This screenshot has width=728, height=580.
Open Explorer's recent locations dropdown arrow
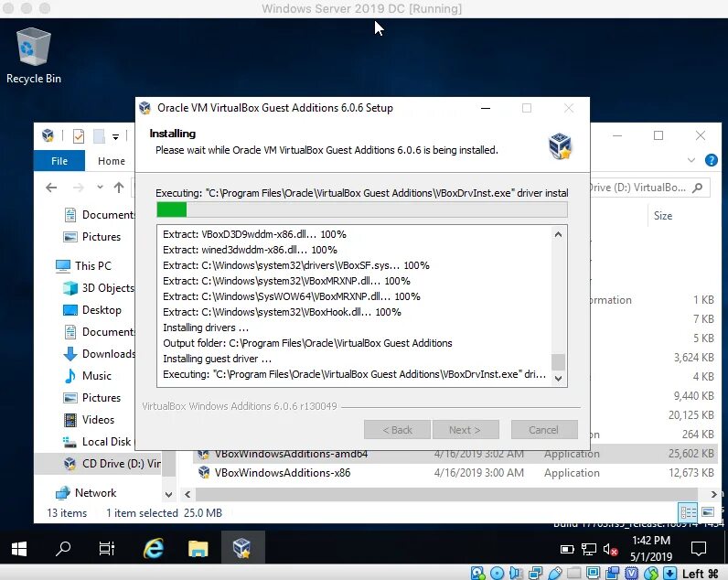[x=100, y=188]
